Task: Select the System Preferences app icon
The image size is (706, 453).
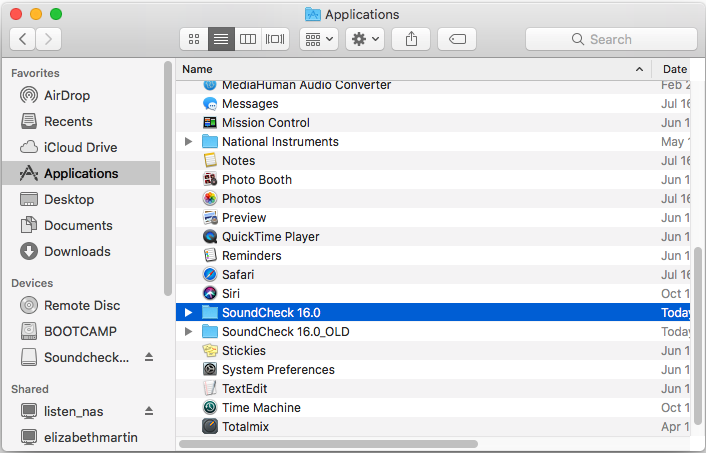Action: pos(210,369)
